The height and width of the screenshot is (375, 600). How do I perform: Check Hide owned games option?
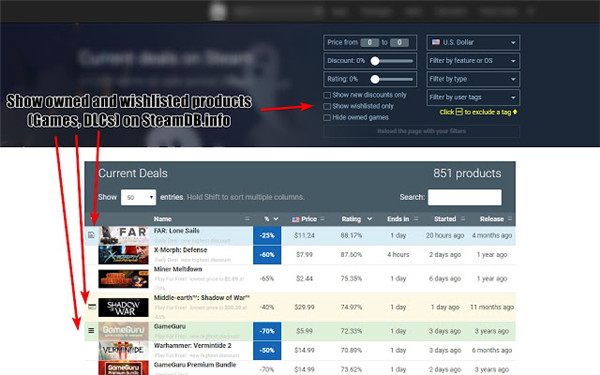click(x=327, y=117)
